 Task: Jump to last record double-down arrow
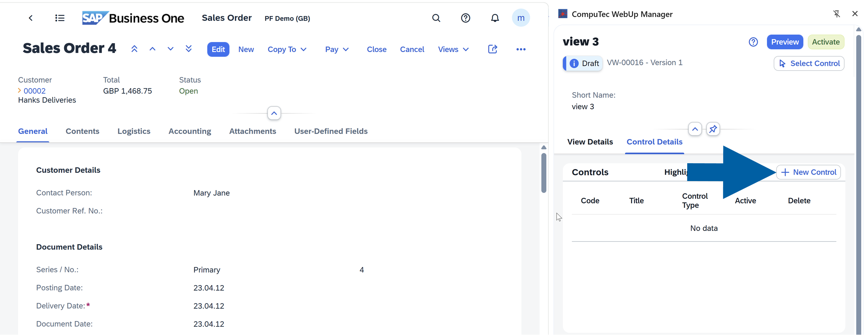tap(189, 49)
